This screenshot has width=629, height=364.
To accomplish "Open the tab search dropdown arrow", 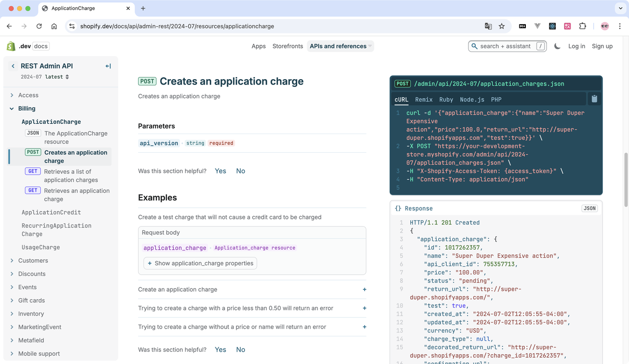I will 621,8.
